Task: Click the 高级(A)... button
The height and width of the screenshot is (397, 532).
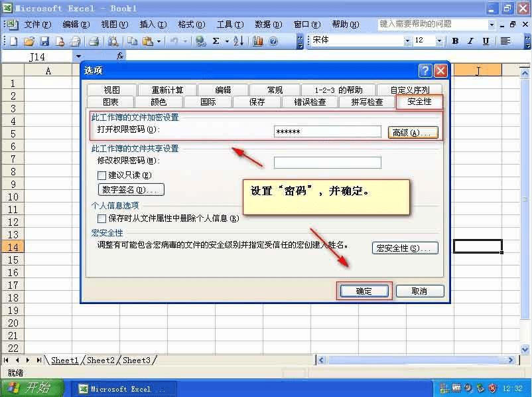Action: coord(413,133)
